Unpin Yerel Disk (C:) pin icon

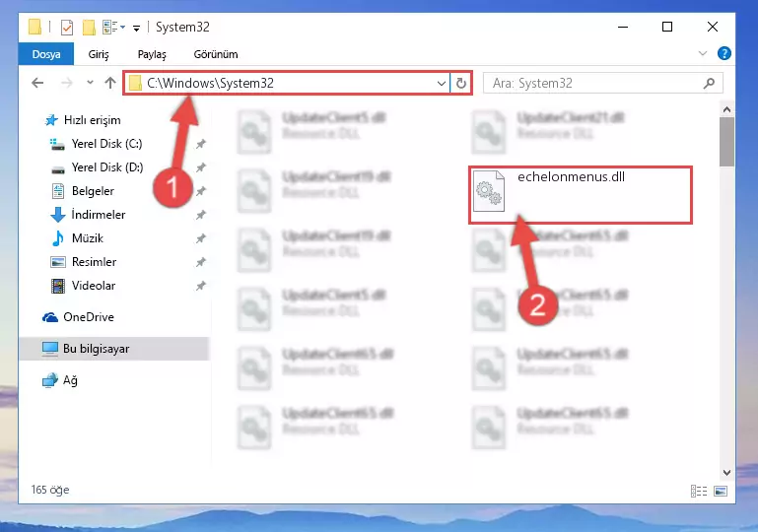(201, 144)
